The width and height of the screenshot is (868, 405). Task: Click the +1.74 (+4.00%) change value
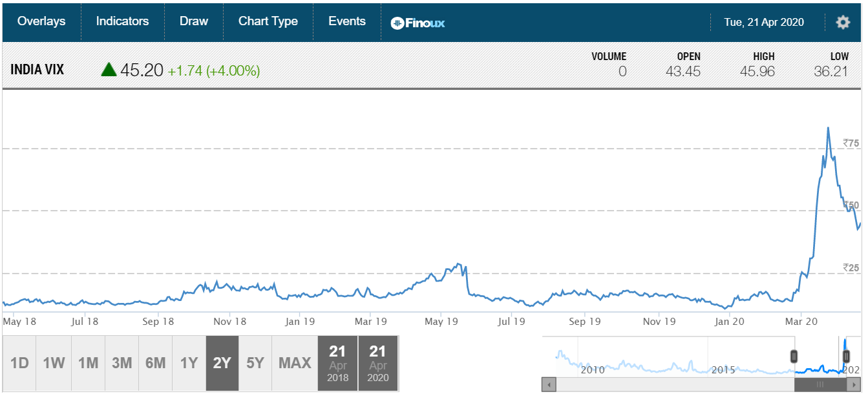point(214,71)
